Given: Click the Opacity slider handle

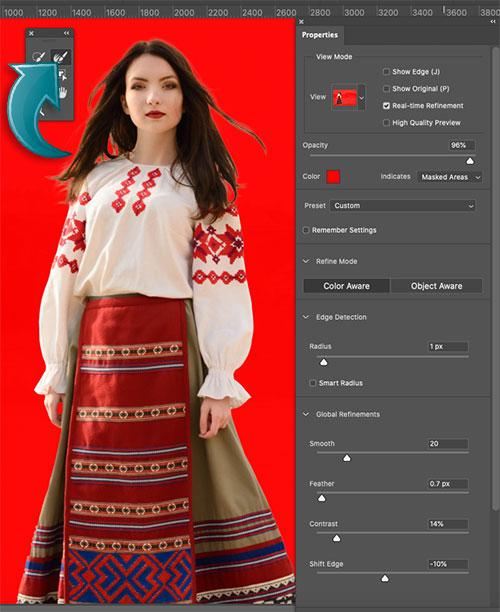Looking at the screenshot, I should coord(470,161).
